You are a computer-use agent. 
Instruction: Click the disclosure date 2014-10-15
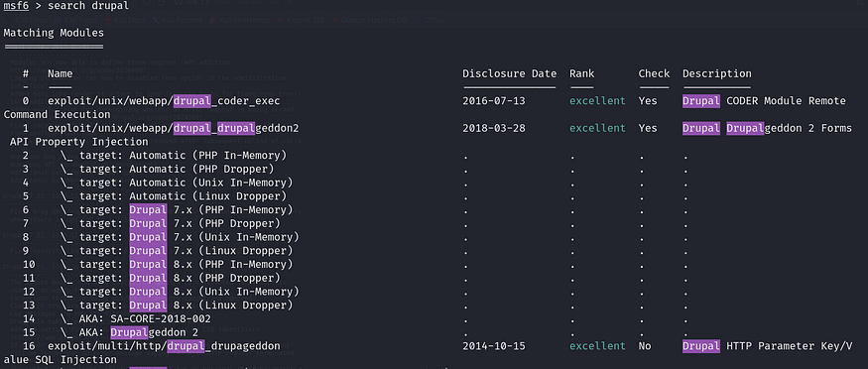[494, 346]
